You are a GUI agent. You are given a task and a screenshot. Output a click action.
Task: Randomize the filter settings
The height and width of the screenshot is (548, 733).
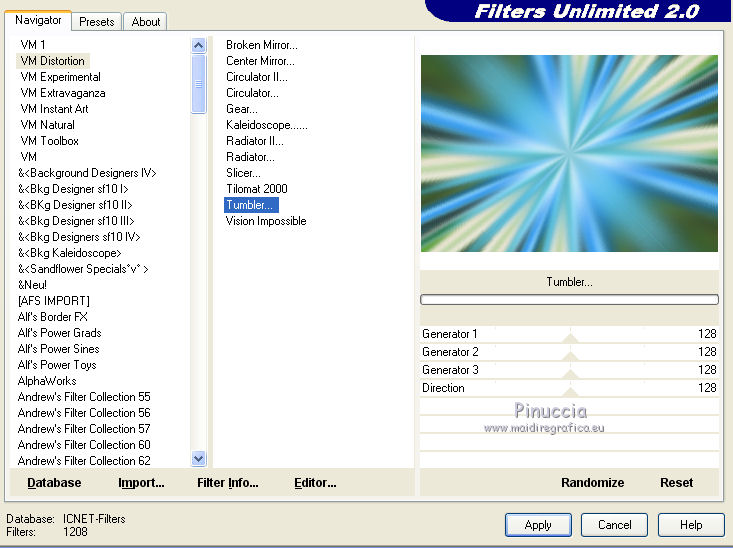tap(592, 483)
